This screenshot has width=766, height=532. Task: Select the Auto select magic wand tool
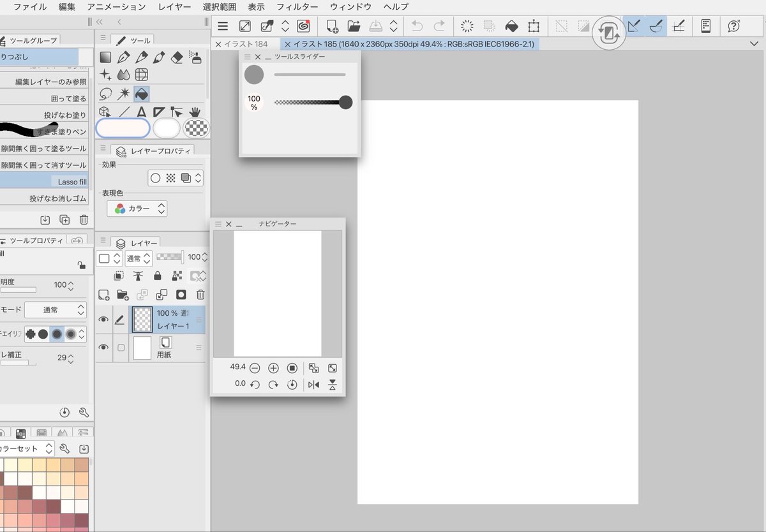tap(123, 94)
